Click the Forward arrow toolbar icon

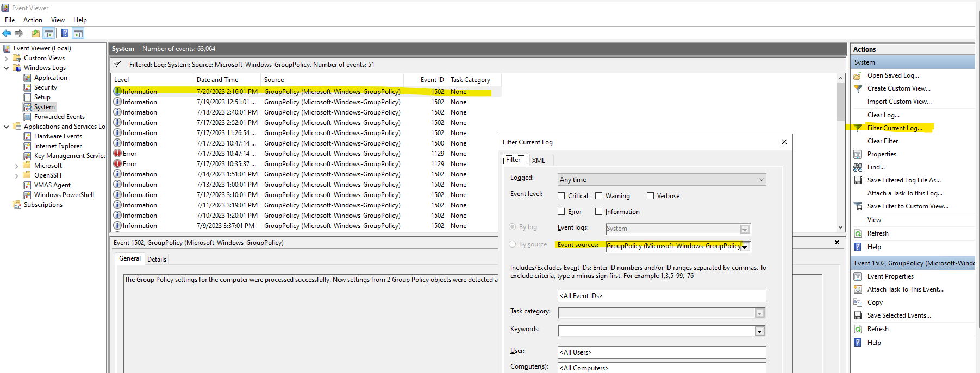click(x=19, y=33)
